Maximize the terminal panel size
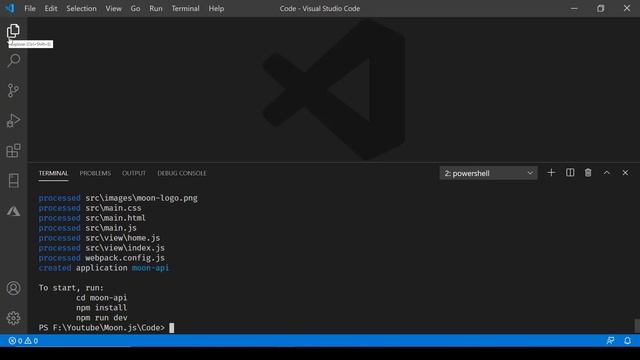 tap(607, 173)
